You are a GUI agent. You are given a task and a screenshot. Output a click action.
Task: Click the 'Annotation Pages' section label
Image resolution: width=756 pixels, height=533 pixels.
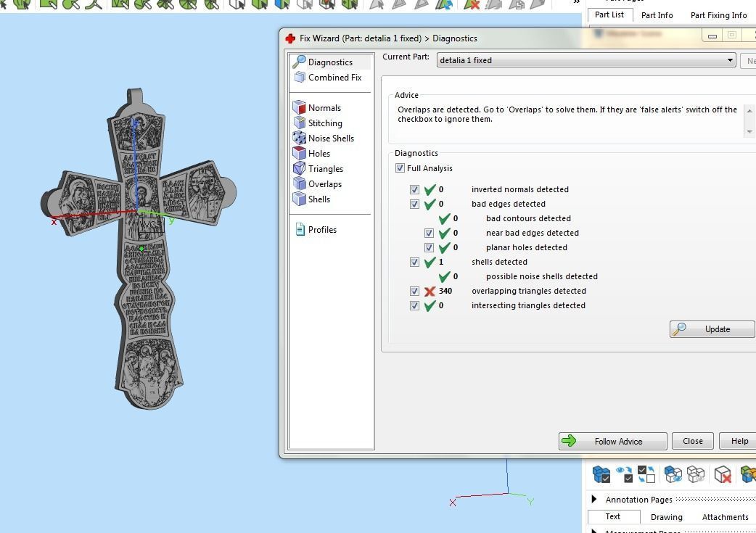click(x=638, y=499)
